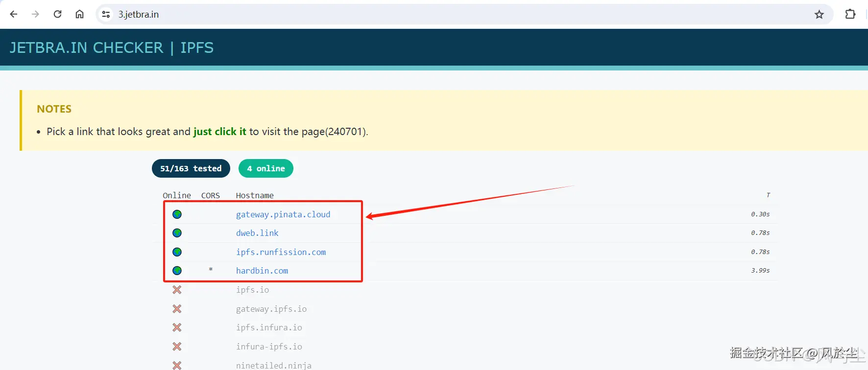The image size is (868, 370).
Task: Open ipfs.runfission.com gateway link
Action: pyautogui.click(x=281, y=252)
